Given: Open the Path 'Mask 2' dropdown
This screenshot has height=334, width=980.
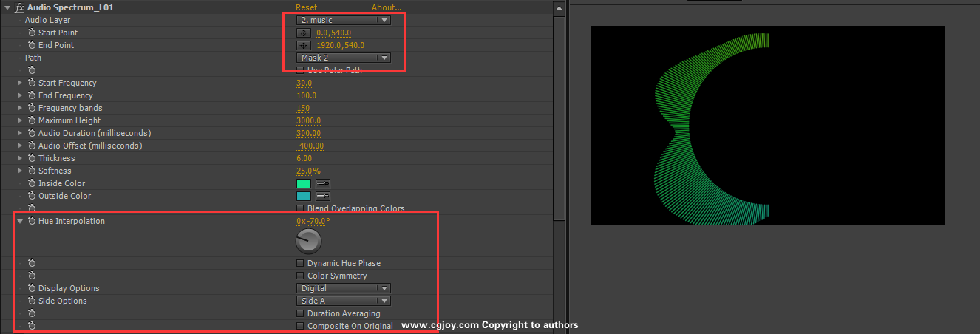Looking at the screenshot, I should 343,58.
